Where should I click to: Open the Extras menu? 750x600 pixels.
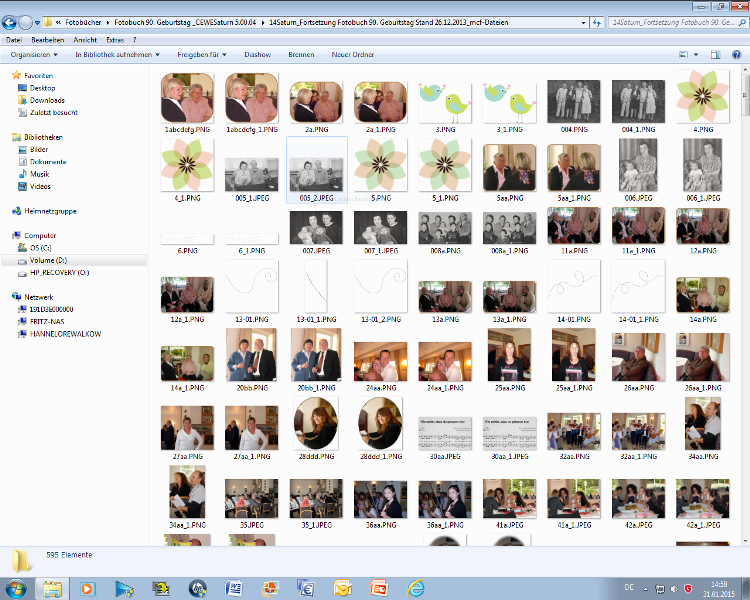(x=115, y=40)
